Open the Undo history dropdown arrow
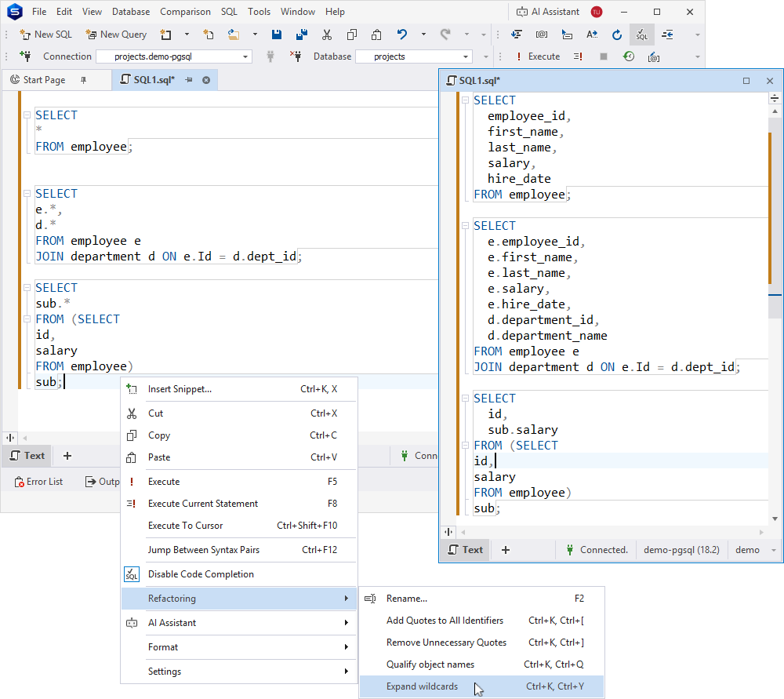This screenshot has height=699, width=784. (423, 35)
